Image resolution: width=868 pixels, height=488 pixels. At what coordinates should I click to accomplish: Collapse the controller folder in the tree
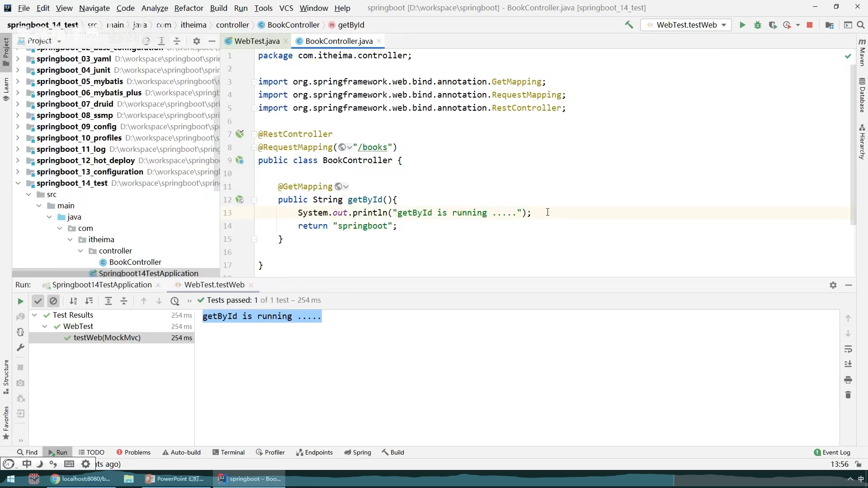click(x=80, y=251)
